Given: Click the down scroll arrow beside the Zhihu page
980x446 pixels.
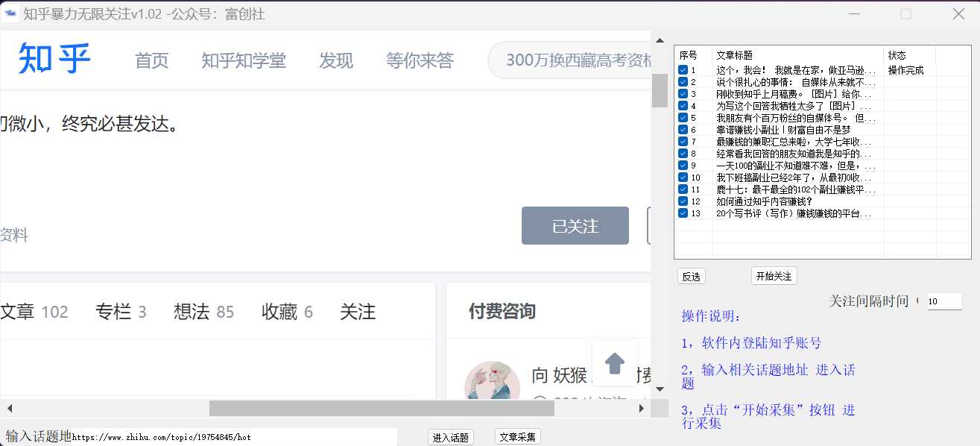Looking at the screenshot, I should (x=660, y=388).
